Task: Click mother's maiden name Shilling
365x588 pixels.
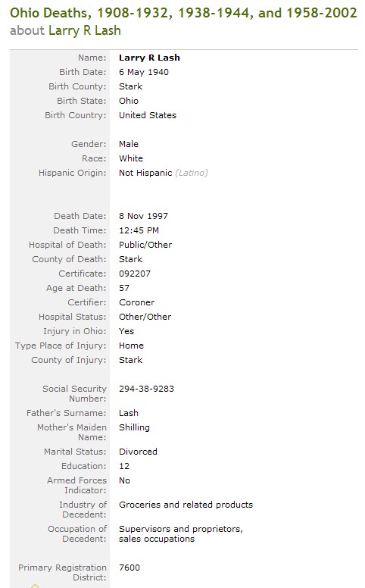Action: (134, 427)
